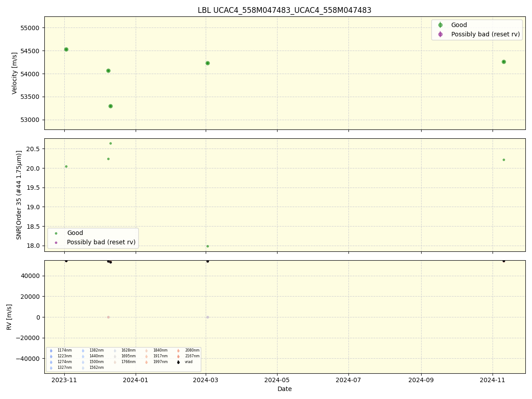This screenshot has width=532, height=399.
Task: Click the black vrad point at March 2024
Action: 207,261
